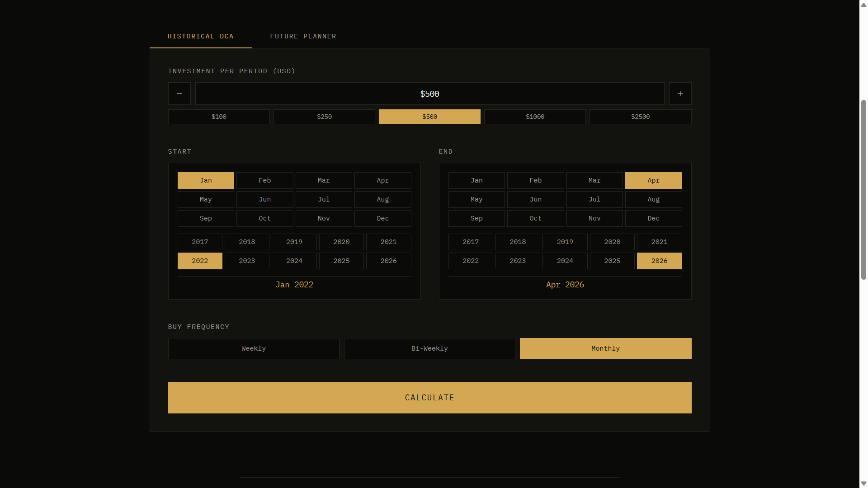
Task: Select the $250 investment preset
Action: [324, 117]
